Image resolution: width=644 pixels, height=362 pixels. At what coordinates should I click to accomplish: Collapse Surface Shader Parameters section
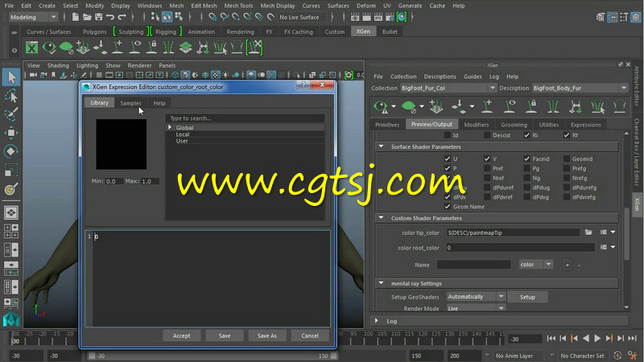click(381, 146)
